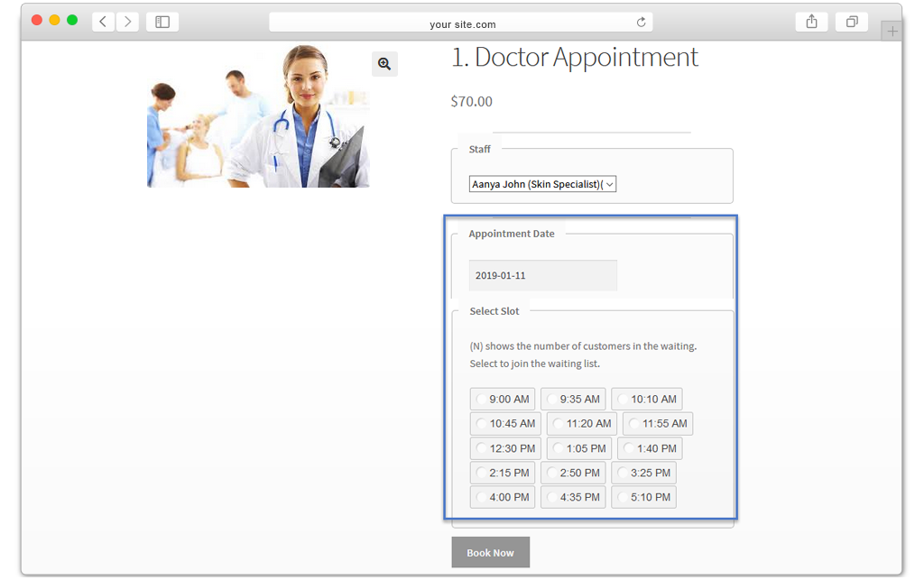This screenshot has width=924, height=580.
Task: Toggle the browser sidebar icon
Action: pos(162,22)
